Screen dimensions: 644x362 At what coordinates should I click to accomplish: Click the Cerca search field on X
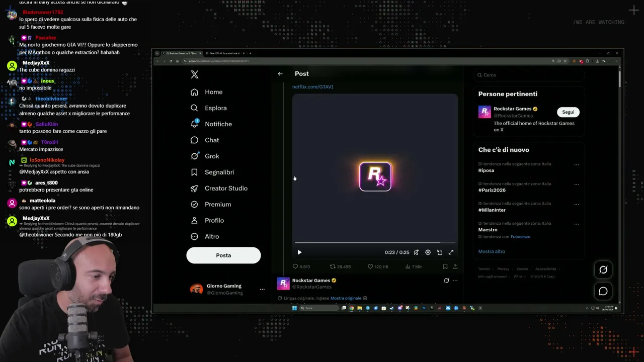pyautogui.click(x=528, y=75)
